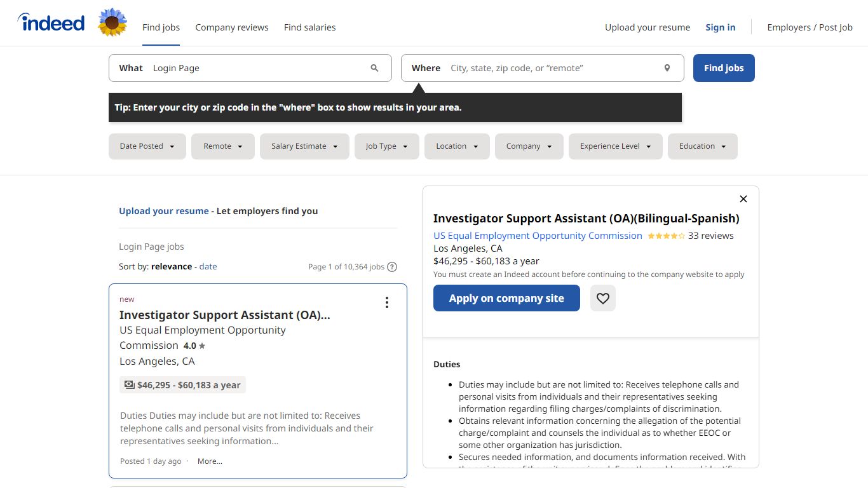Click the 4.0 star rating on job card

[194, 346]
